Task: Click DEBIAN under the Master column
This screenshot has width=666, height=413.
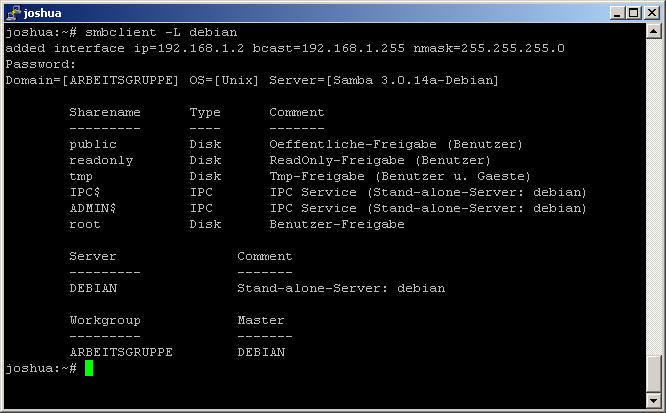Action: (261, 352)
